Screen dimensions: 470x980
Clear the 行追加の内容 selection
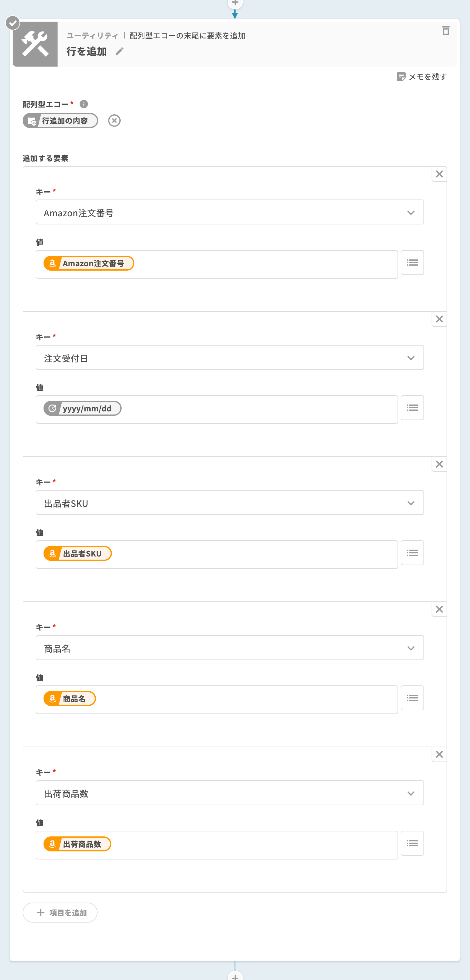(114, 121)
